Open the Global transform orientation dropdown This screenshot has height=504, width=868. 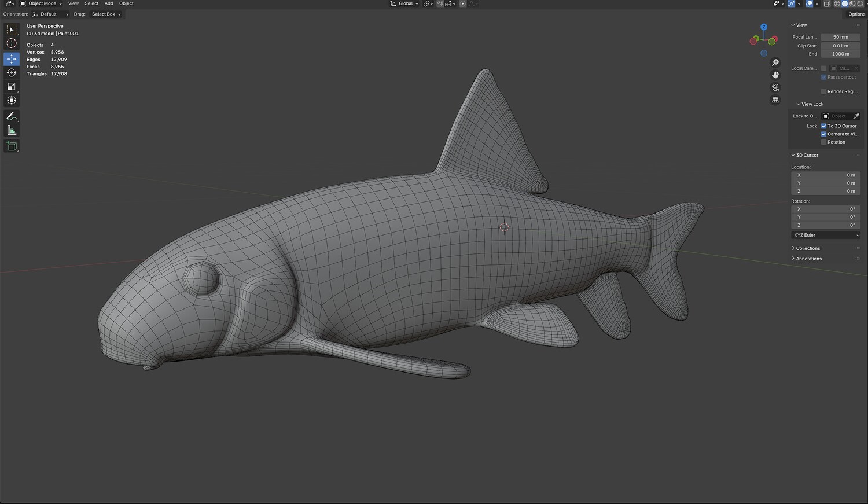coord(404,3)
